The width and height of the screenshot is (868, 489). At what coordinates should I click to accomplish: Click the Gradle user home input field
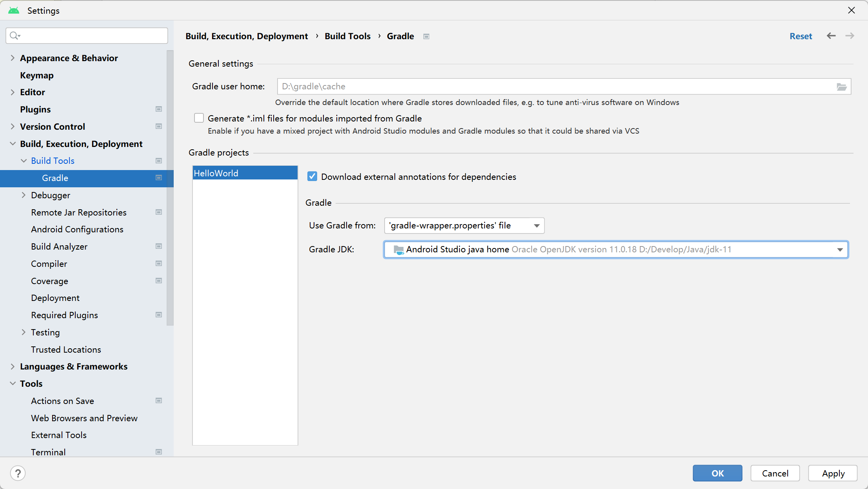(x=563, y=86)
